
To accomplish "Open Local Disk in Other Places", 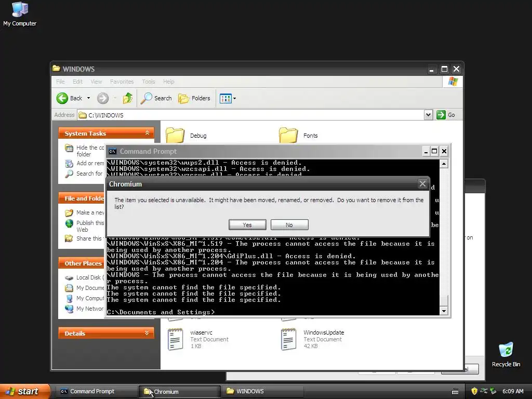I will coord(84,277).
